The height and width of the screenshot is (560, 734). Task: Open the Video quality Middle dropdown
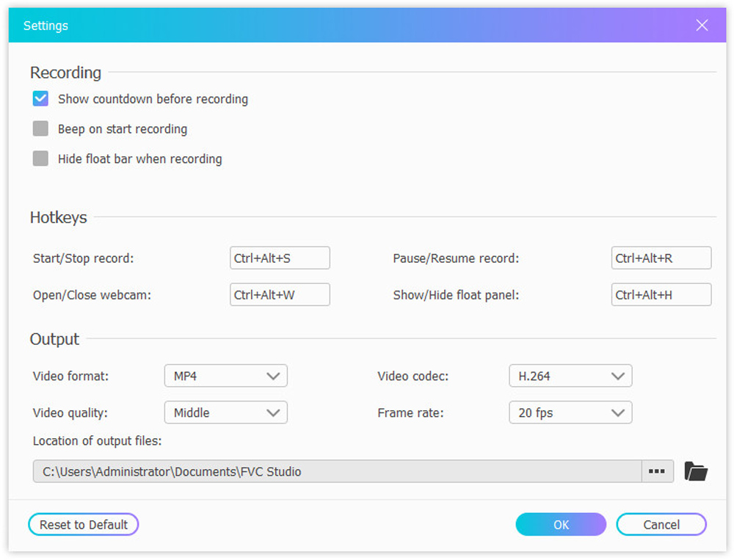coord(225,412)
